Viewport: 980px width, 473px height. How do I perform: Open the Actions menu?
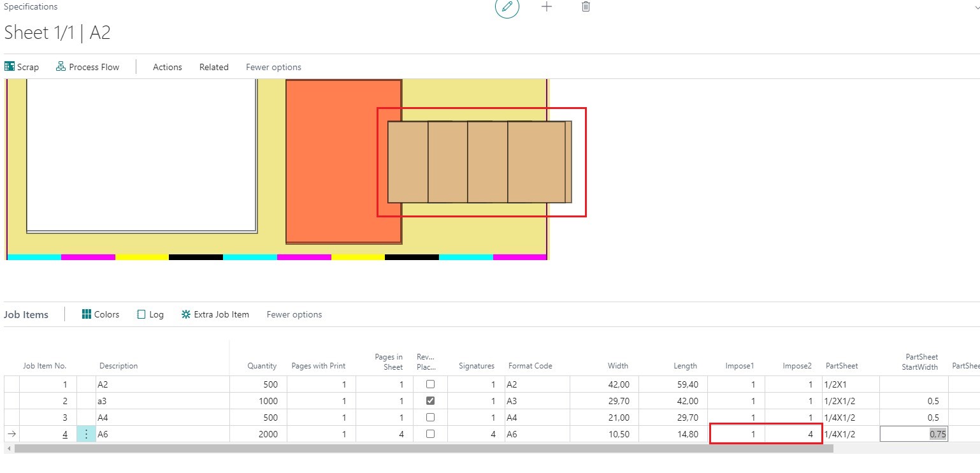tap(167, 66)
